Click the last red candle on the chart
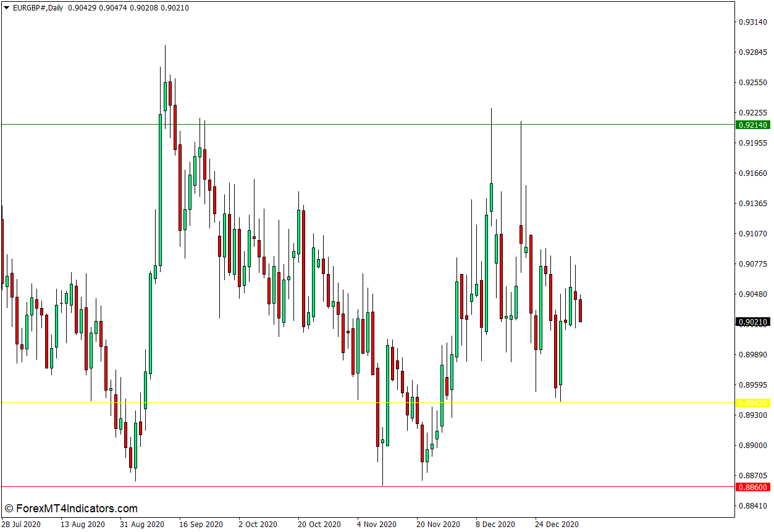This screenshot has width=774, height=532. [x=580, y=310]
